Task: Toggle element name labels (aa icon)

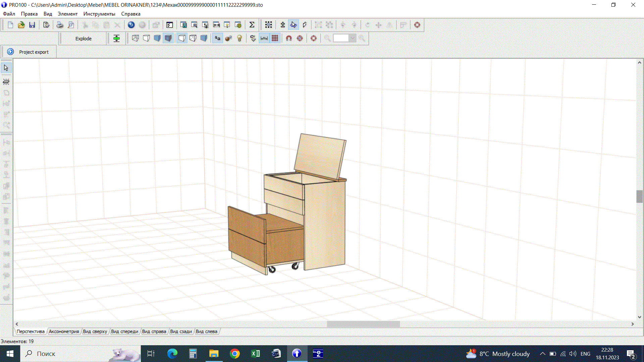Action: [217, 38]
